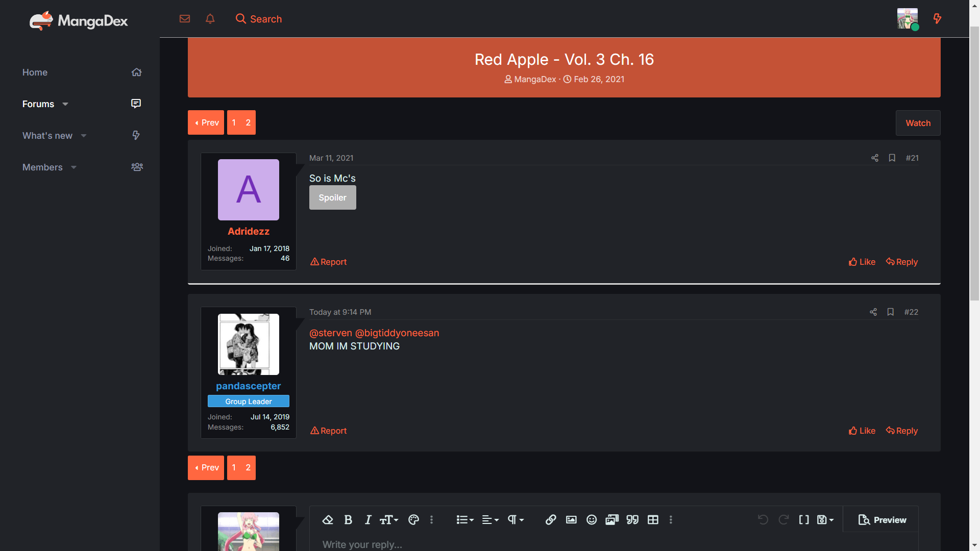Open your user avatar menu in header
The image size is (980, 551).
pos(908,19)
